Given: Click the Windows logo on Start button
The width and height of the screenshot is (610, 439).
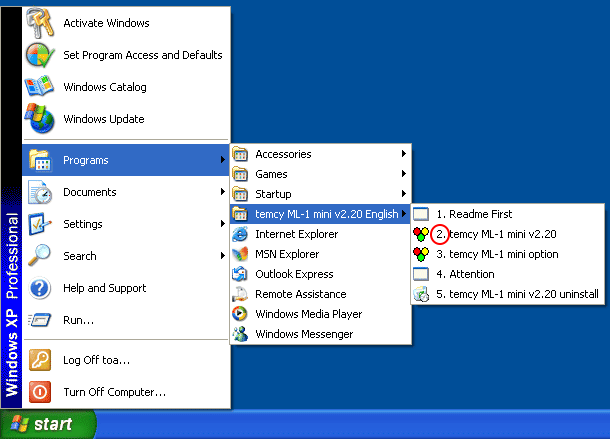Looking at the screenshot, I should point(19,423).
